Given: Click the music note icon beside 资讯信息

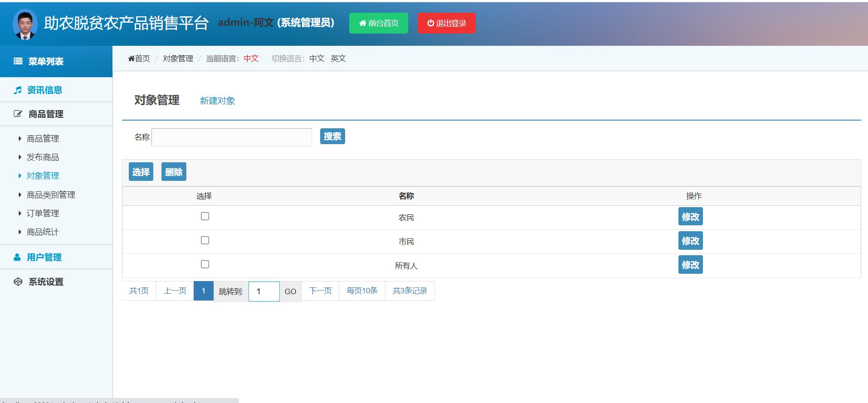Looking at the screenshot, I should click(18, 90).
